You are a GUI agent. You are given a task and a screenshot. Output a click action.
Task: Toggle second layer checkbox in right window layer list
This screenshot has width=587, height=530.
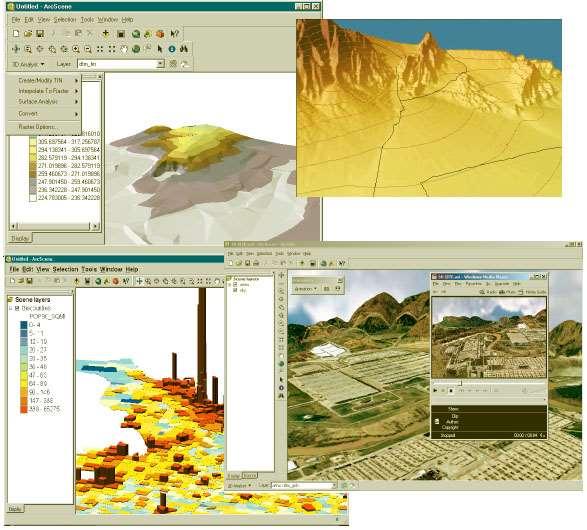(x=235, y=290)
